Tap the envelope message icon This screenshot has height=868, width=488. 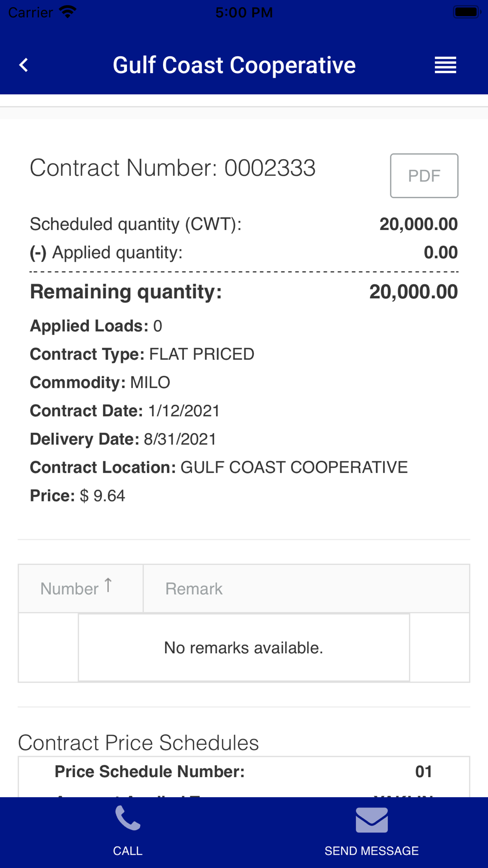(x=372, y=820)
